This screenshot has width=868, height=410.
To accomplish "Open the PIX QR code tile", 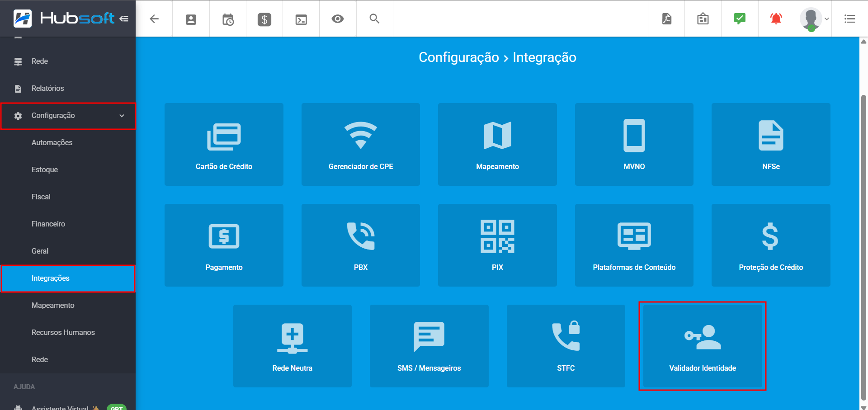I will pyautogui.click(x=497, y=245).
